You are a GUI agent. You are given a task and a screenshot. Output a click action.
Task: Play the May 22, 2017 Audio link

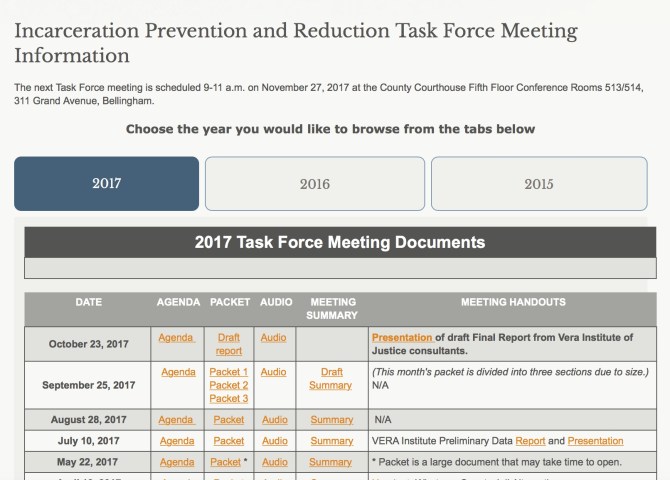[275, 462]
